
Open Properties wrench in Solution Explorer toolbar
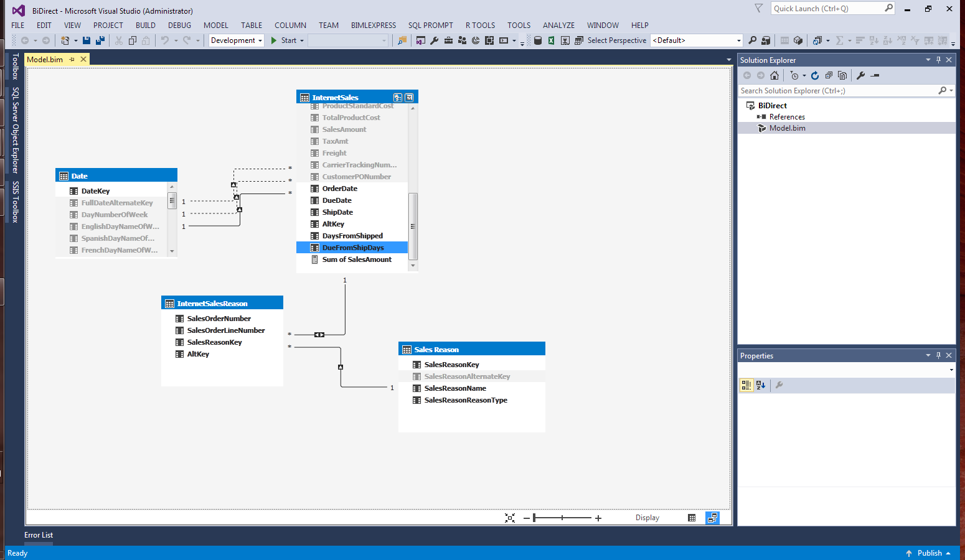pyautogui.click(x=861, y=75)
